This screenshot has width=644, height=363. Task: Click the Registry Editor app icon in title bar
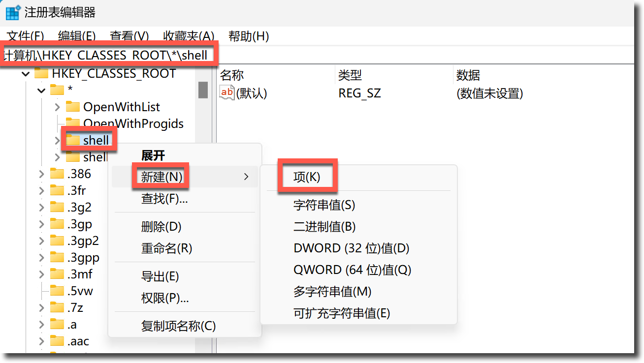click(12, 12)
